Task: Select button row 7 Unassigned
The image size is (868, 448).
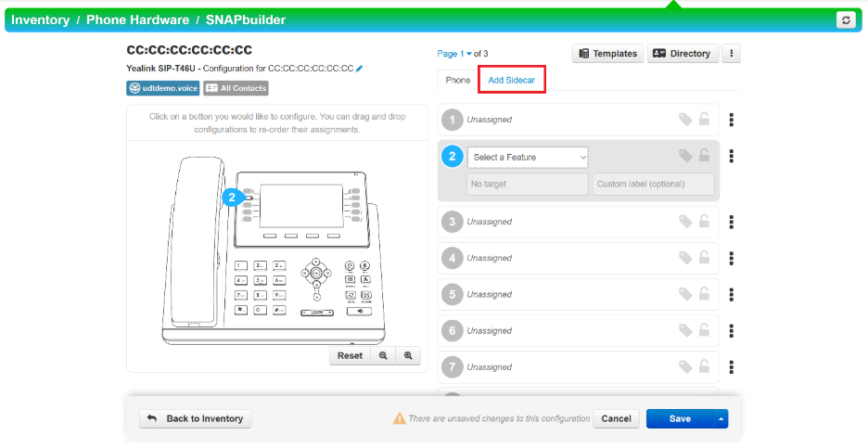Action: click(579, 367)
